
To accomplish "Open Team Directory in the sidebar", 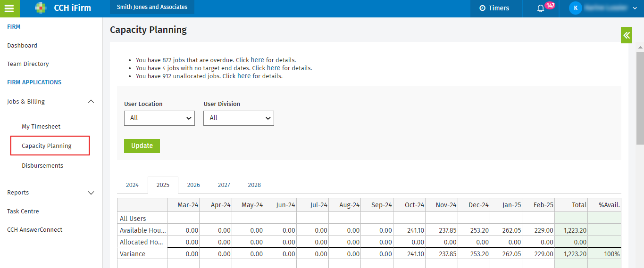I will click(28, 64).
